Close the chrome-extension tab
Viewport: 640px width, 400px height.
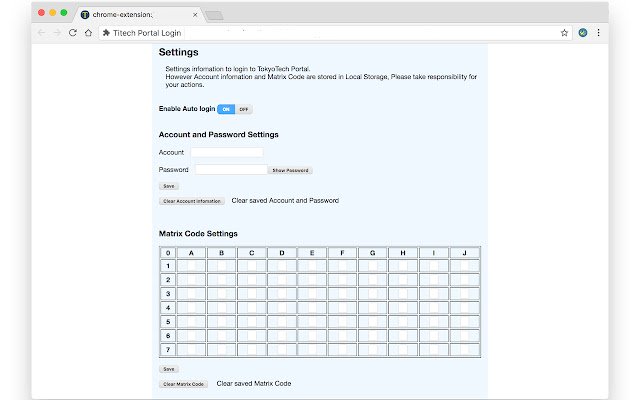(195, 15)
